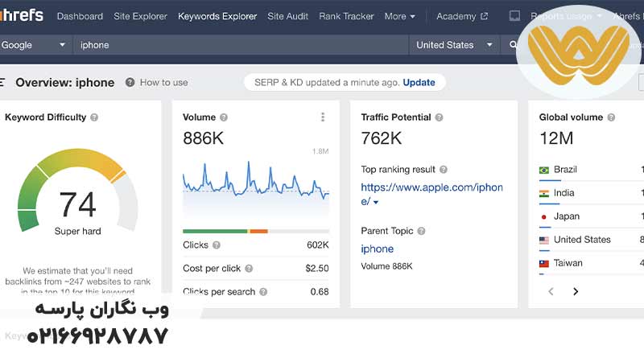Expand the More menu
The height and width of the screenshot is (362, 644).
coord(399,16)
